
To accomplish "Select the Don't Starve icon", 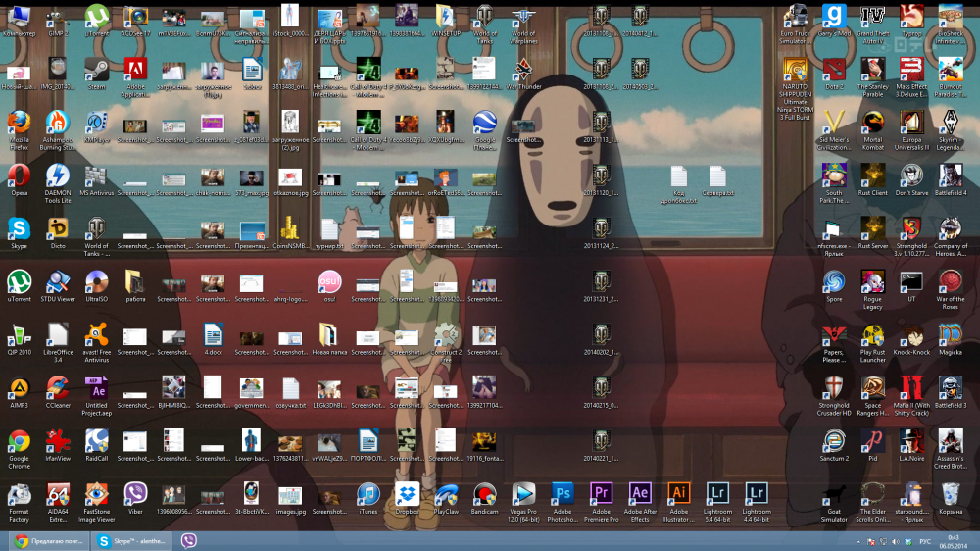I will tap(911, 180).
